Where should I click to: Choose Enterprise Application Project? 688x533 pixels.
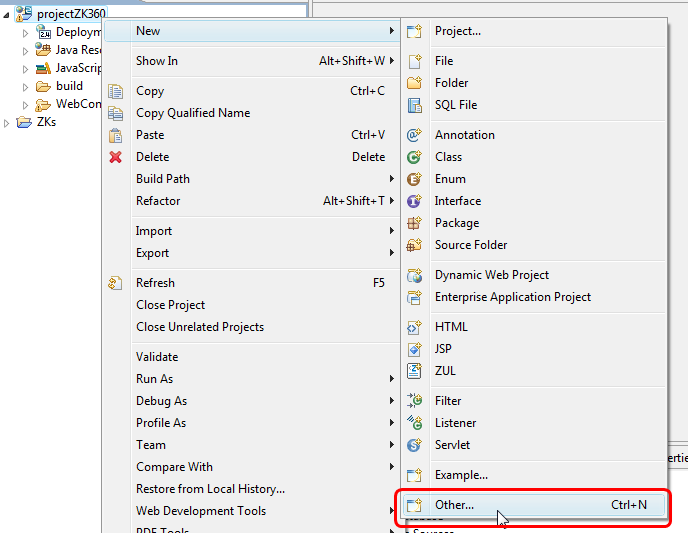(512, 297)
